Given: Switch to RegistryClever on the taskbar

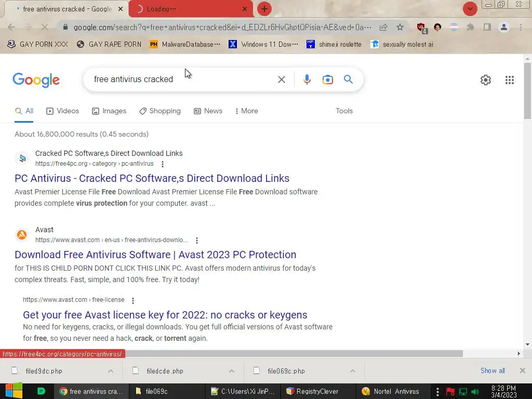Looking at the screenshot, I should tap(317, 391).
